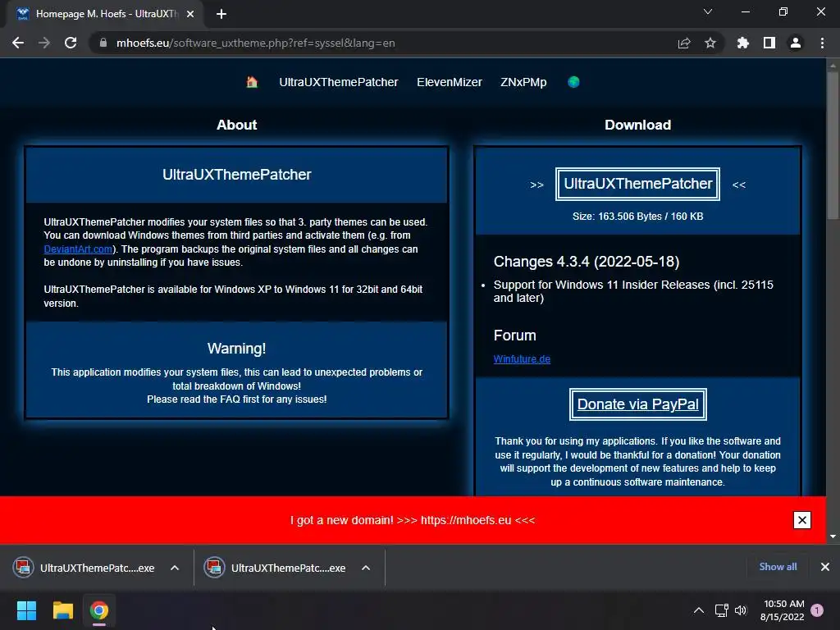Click Show all downloads

tap(778, 567)
